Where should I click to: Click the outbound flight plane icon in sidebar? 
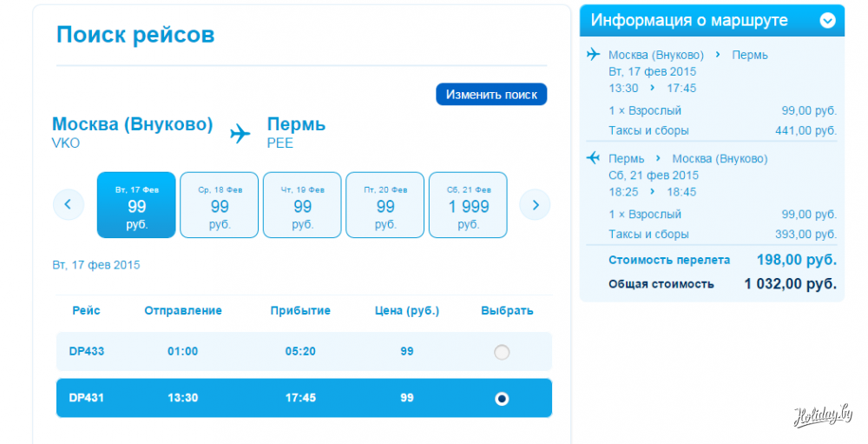tap(594, 55)
